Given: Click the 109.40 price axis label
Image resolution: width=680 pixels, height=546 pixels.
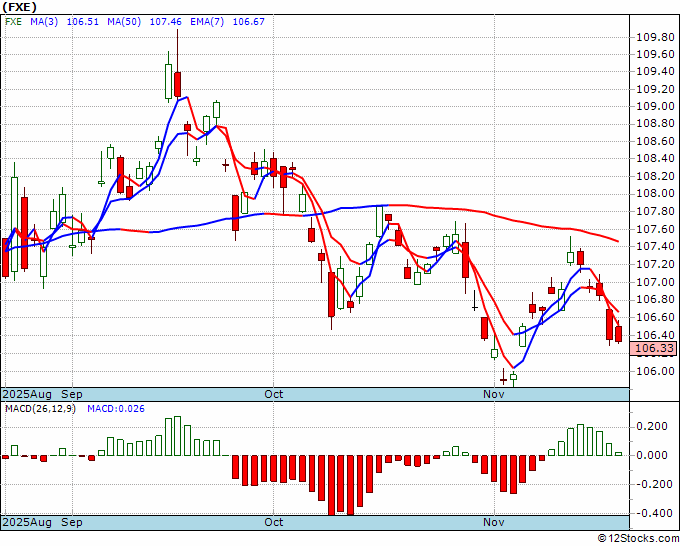Looking at the screenshot, I should point(655,72).
